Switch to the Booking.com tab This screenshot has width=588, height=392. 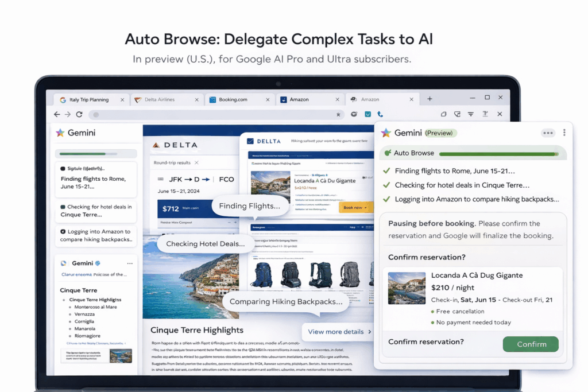[x=239, y=99]
